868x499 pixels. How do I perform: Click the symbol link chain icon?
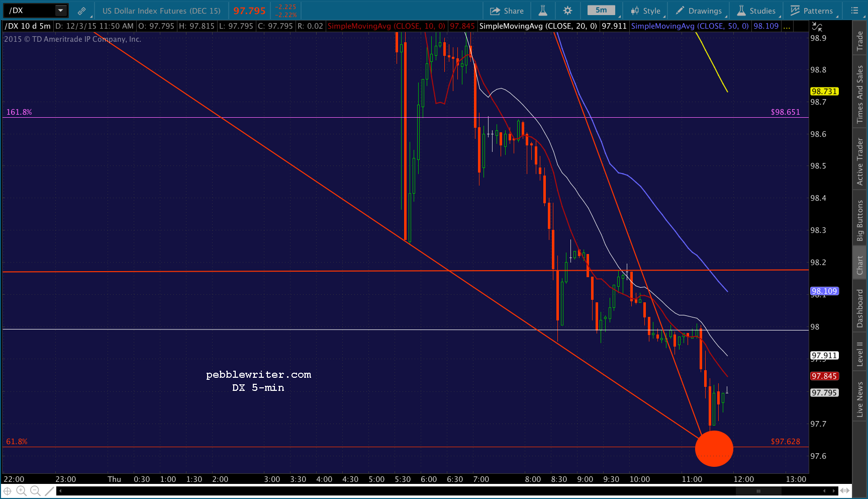[x=81, y=11]
